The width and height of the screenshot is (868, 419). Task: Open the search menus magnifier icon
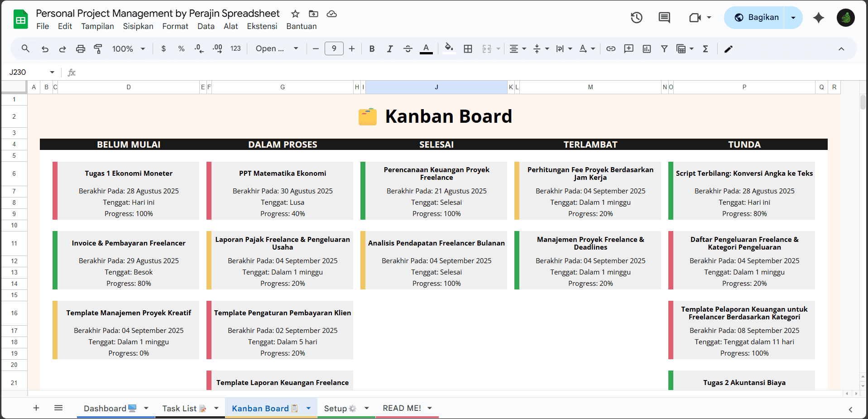pyautogui.click(x=25, y=48)
